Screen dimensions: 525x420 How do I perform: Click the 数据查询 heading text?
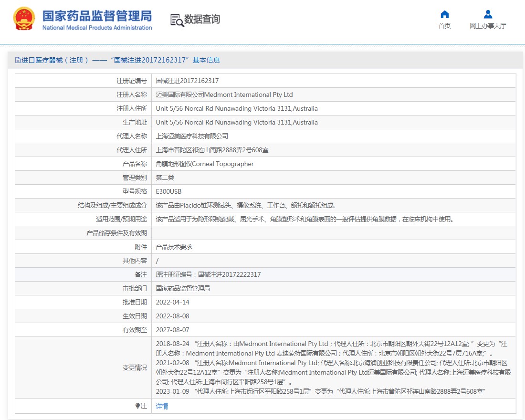(x=202, y=20)
